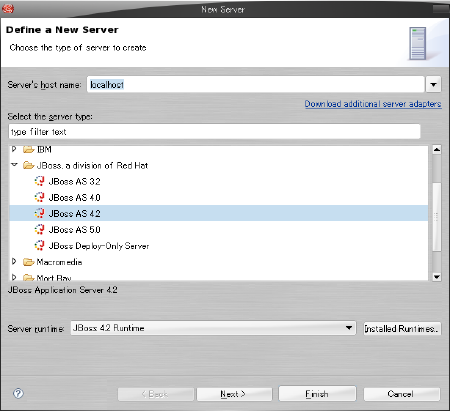Click the Macromedia folder icon
The height and width of the screenshot is (411, 450).
point(29,262)
